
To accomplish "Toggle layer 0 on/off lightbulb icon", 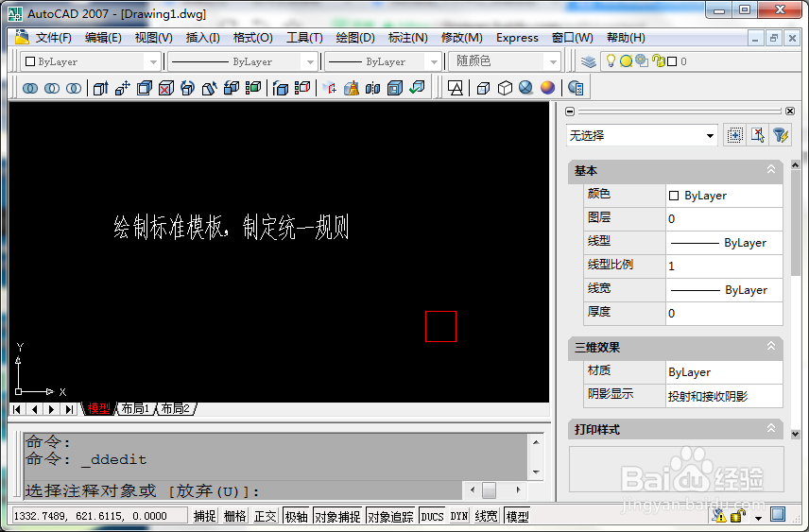I will pyautogui.click(x=611, y=60).
